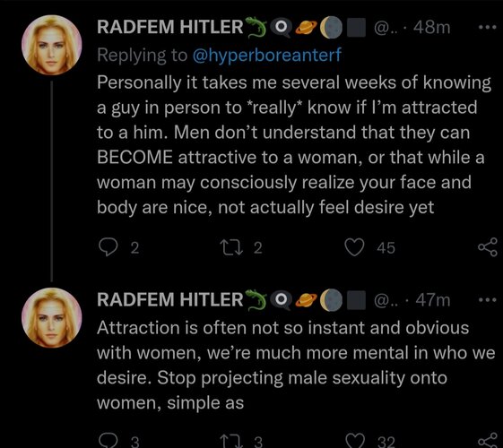Open more options on the 48m tweet
Screen dimensions: 503x448
click(x=488, y=28)
